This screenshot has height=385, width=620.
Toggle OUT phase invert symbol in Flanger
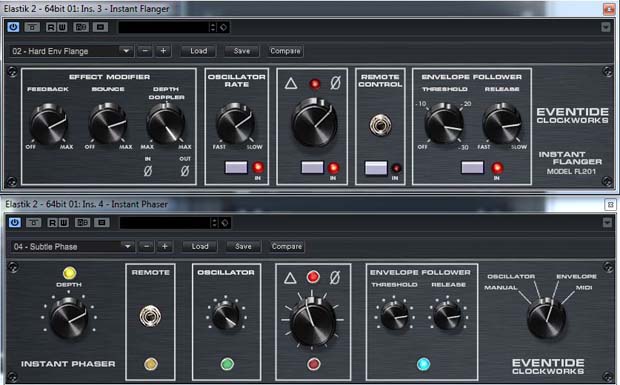pos(185,171)
